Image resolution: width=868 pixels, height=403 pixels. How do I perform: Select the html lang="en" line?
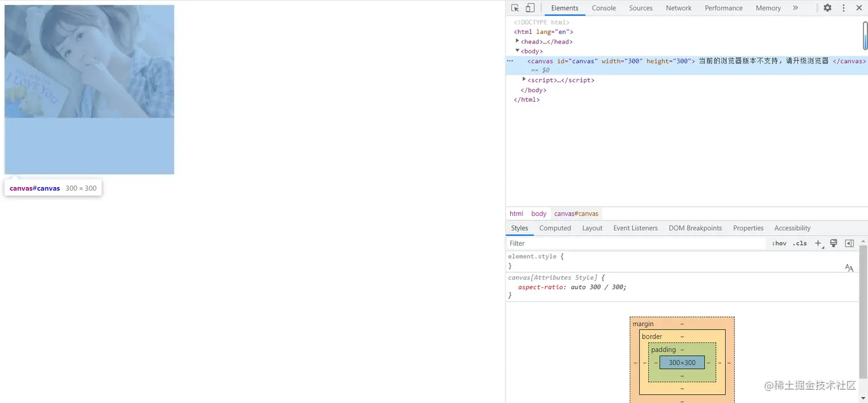click(544, 32)
